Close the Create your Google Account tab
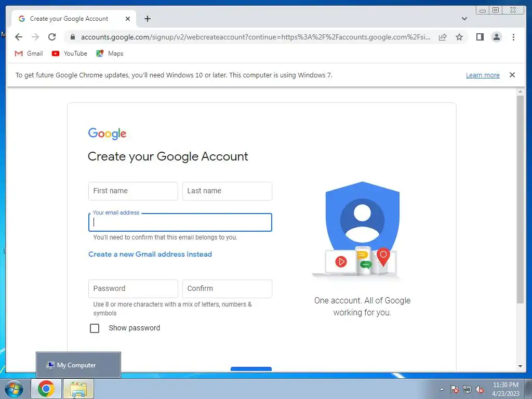Viewport: 532px width, 399px height. point(128,19)
